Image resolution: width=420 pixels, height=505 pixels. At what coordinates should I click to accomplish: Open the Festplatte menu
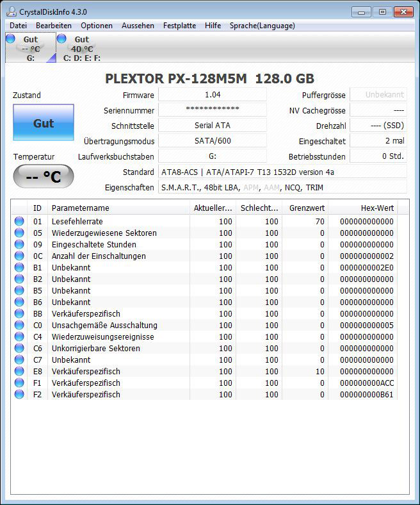pyautogui.click(x=179, y=26)
